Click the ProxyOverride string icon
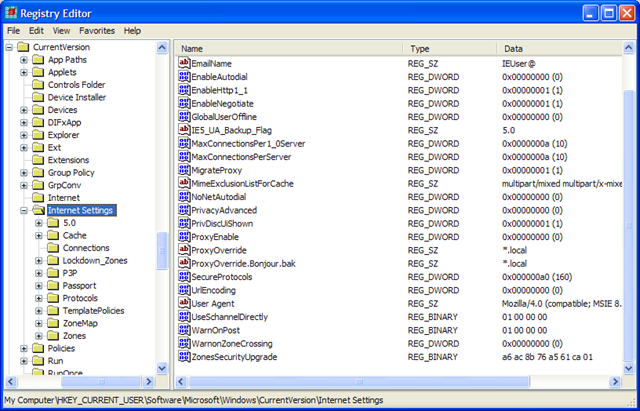640x411 pixels. point(184,250)
